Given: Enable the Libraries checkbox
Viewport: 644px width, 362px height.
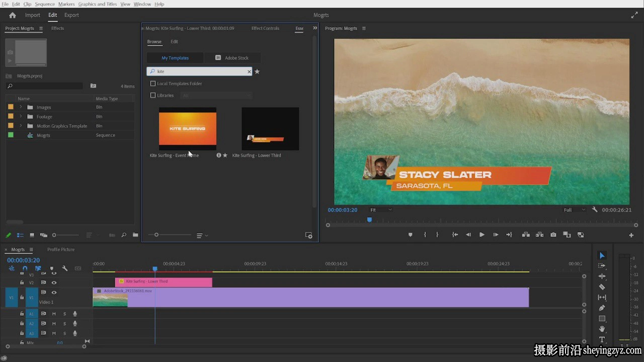Looking at the screenshot, I should 153,95.
